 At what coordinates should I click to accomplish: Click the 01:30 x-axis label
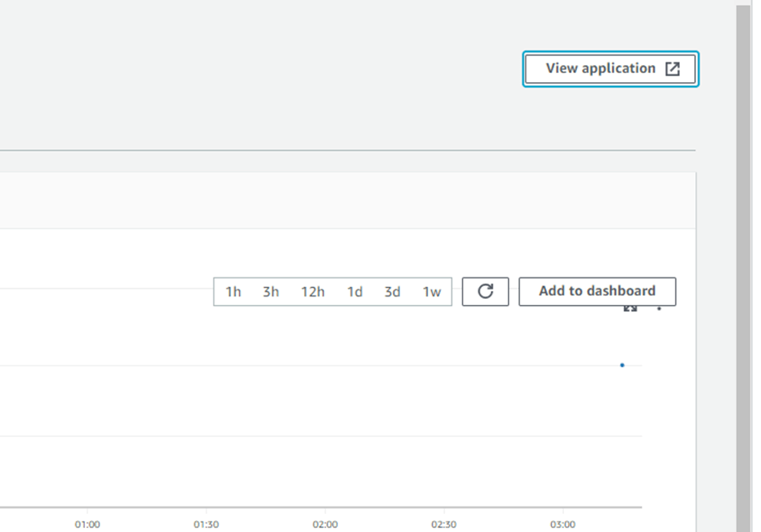pyautogui.click(x=206, y=523)
